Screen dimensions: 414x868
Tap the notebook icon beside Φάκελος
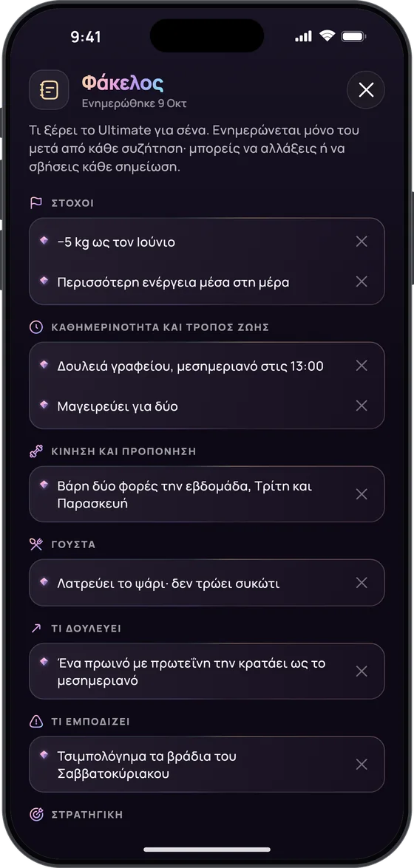(49, 89)
